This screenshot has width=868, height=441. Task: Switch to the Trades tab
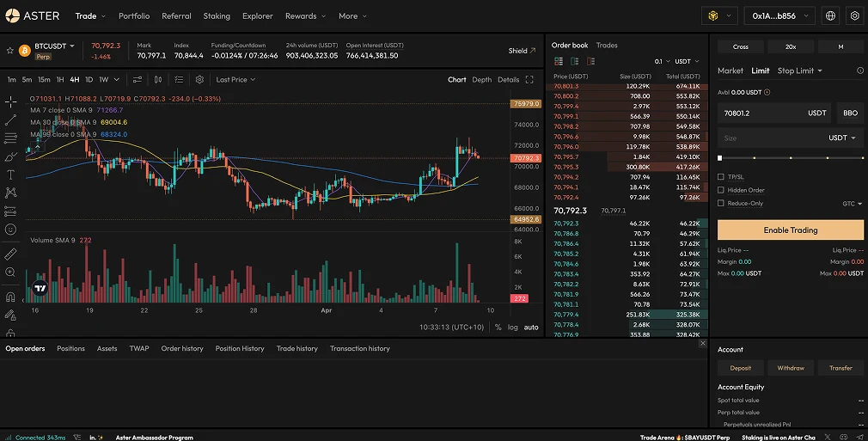pos(607,46)
